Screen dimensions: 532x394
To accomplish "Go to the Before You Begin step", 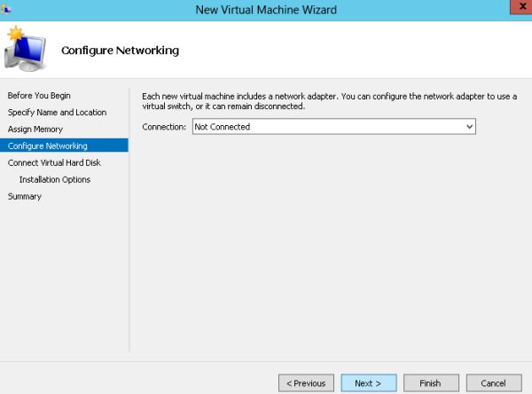I will [x=39, y=95].
